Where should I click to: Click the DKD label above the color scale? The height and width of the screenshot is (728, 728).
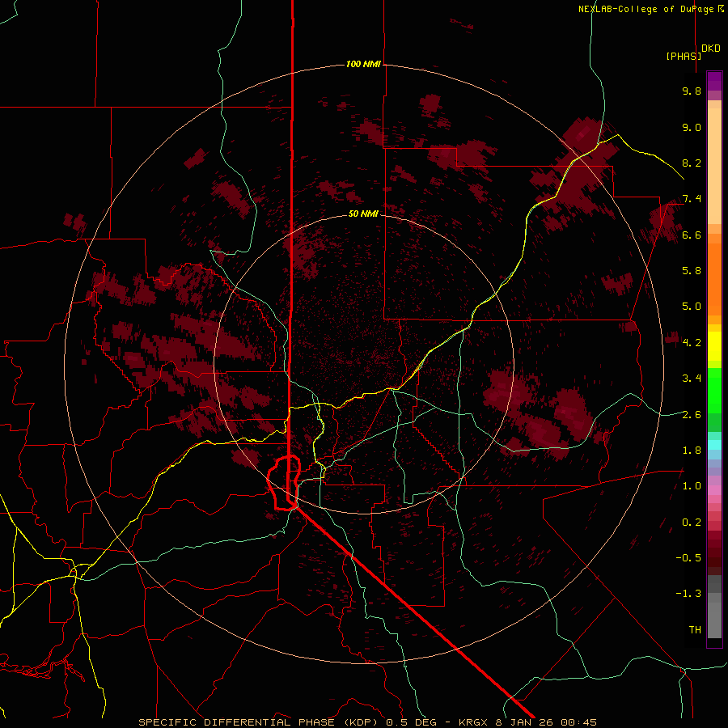click(x=711, y=49)
